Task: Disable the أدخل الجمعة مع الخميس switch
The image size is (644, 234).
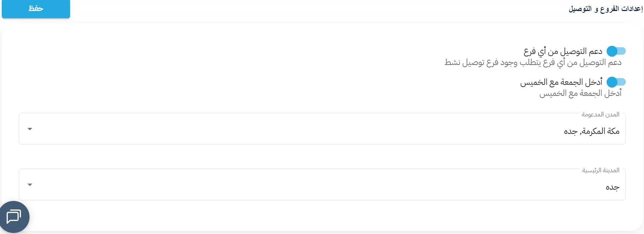Action: coord(616,82)
